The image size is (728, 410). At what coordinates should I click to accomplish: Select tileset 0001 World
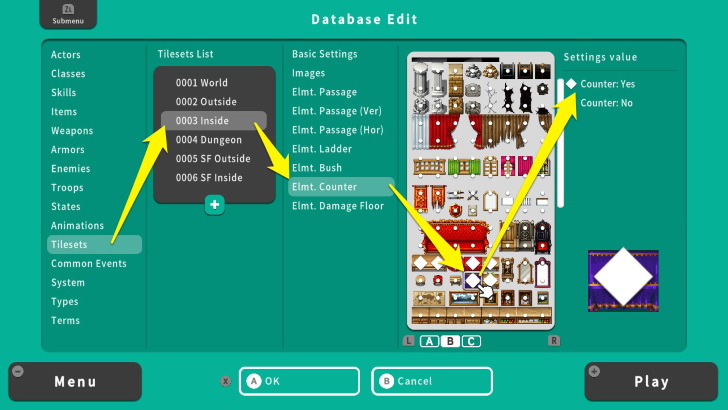(202, 83)
